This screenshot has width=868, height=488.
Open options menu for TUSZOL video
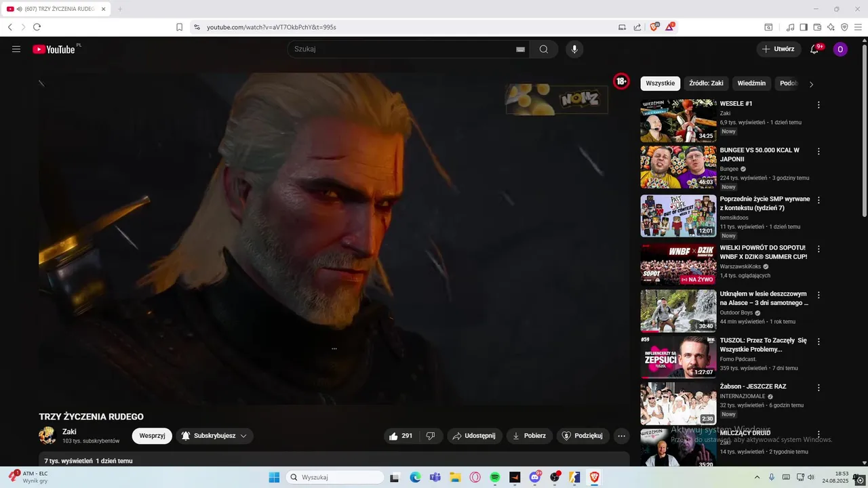click(818, 342)
